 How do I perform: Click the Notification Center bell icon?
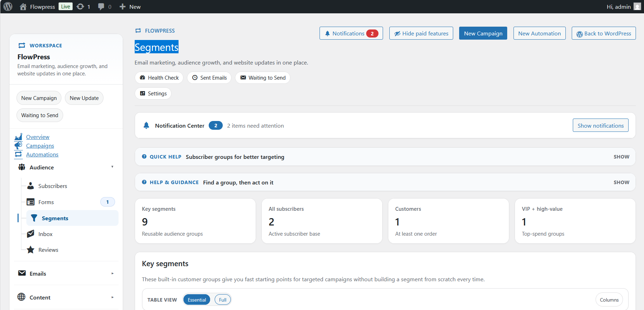pos(147,126)
